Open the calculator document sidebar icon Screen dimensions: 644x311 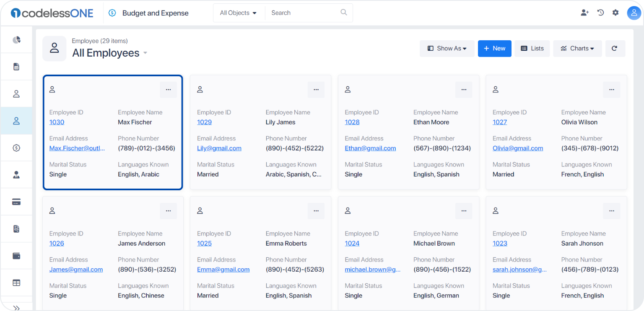(x=16, y=67)
